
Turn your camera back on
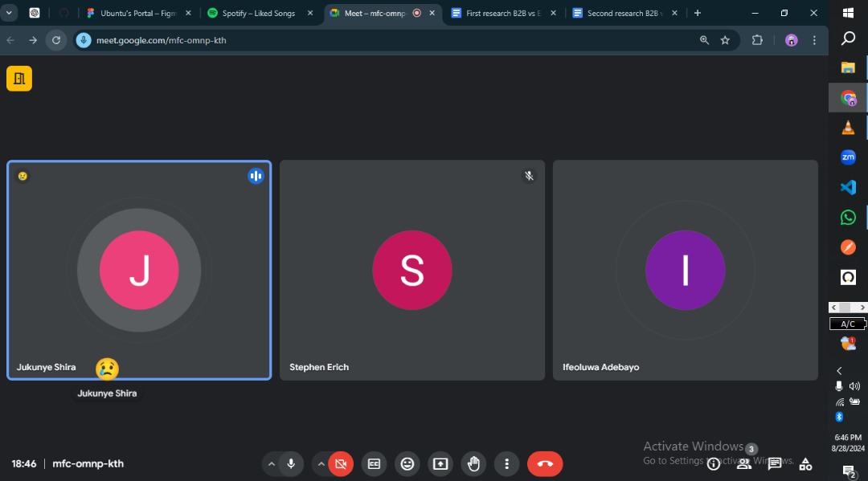point(341,463)
